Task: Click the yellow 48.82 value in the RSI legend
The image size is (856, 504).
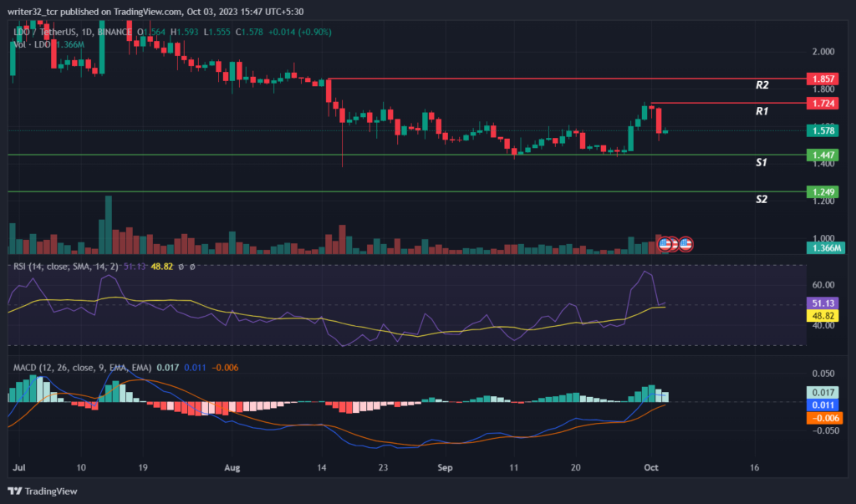Action: point(161,267)
